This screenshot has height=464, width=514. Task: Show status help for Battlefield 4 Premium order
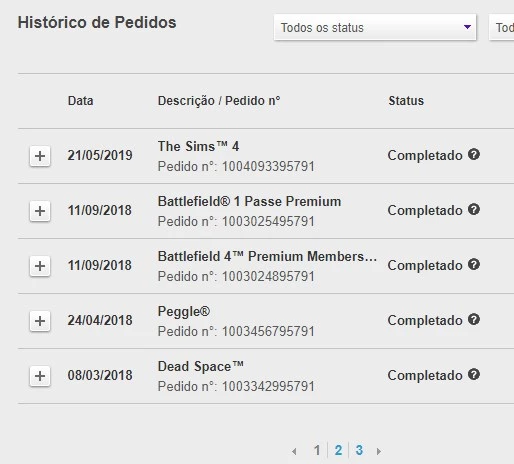tap(474, 264)
